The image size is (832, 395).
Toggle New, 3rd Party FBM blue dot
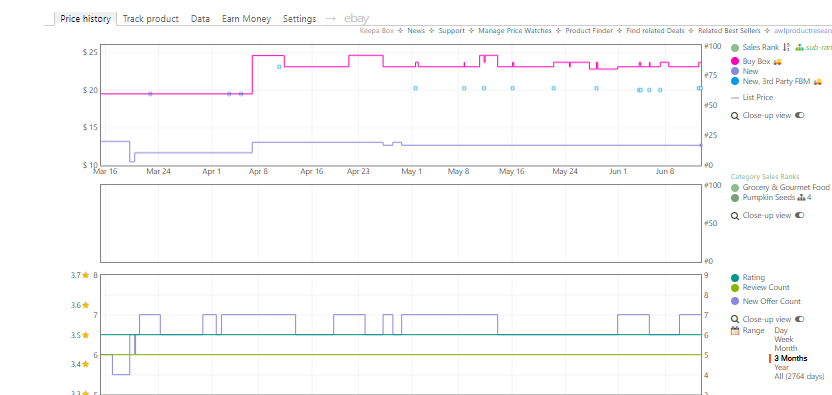pyautogui.click(x=735, y=81)
